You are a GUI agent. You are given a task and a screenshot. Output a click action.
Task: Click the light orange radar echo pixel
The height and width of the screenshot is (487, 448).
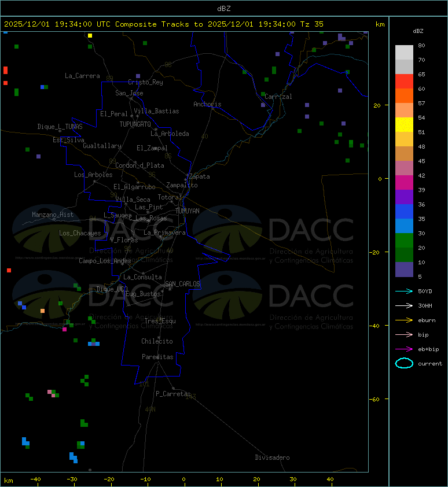pyautogui.click(x=42, y=311)
